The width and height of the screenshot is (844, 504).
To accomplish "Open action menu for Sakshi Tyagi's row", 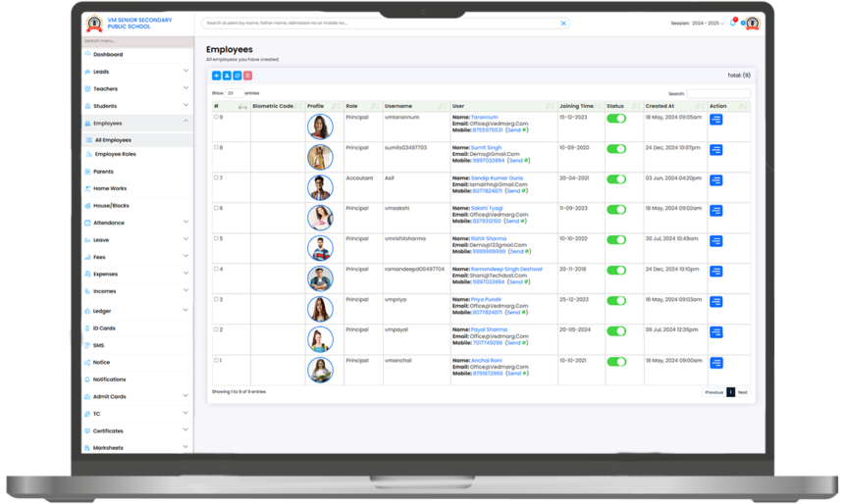I will (x=715, y=211).
